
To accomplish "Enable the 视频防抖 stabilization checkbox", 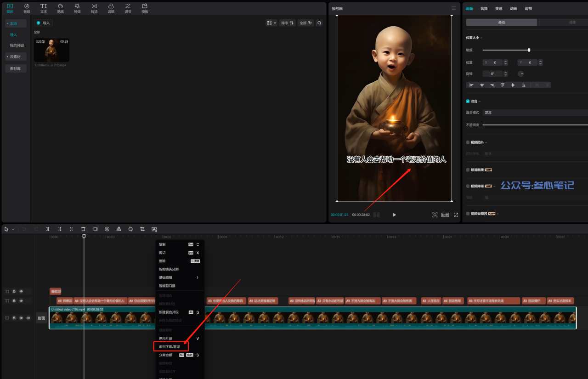I will (468, 142).
